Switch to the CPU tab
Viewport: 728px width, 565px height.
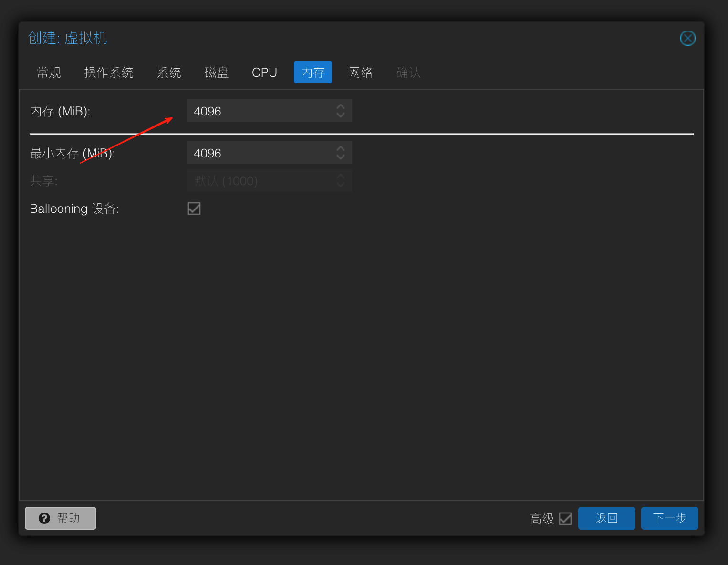click(264, 73)
